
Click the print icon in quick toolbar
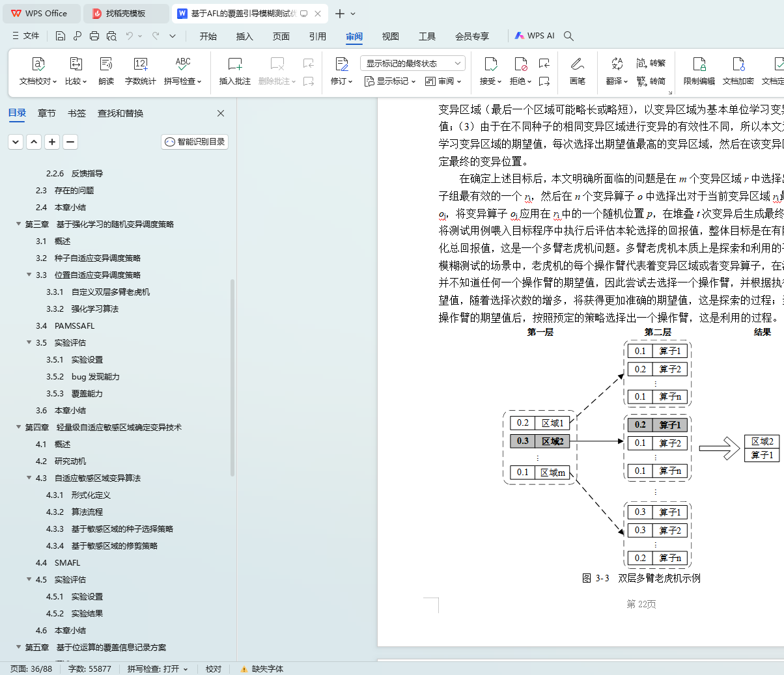point(94,36)
